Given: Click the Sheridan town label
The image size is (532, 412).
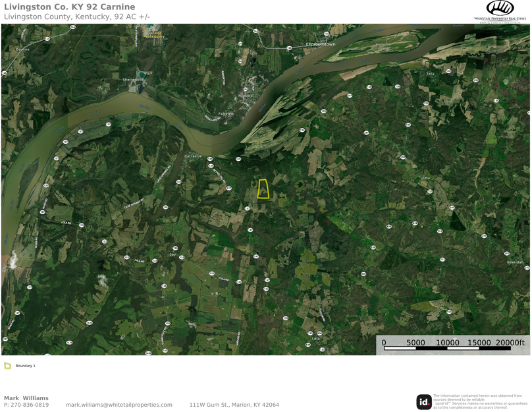Looking at the screenshot, I should 515,262.
